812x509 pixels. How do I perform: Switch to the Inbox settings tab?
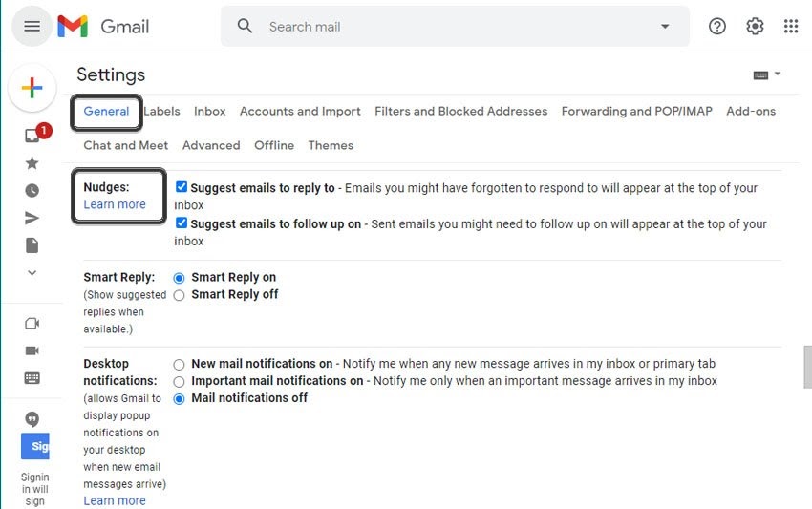[210, 112]
